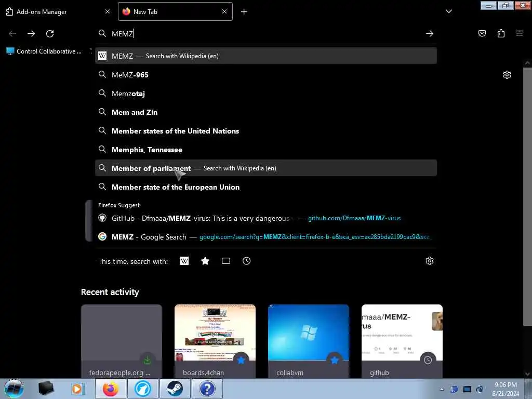Open a new tab with plus button
The image size is (532, 399).
click(244, 12)
